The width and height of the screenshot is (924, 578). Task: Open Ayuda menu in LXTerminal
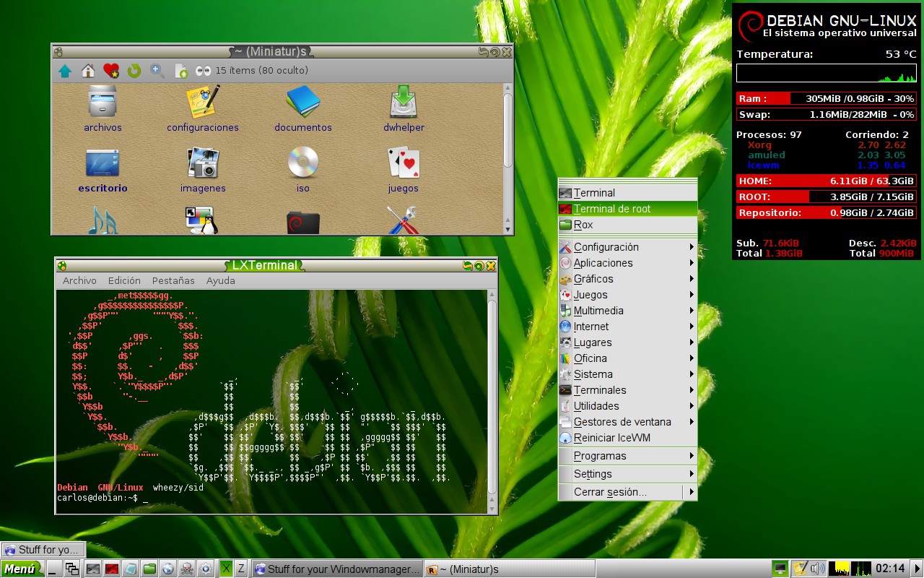pyautogui.click(x=221, y=280)
